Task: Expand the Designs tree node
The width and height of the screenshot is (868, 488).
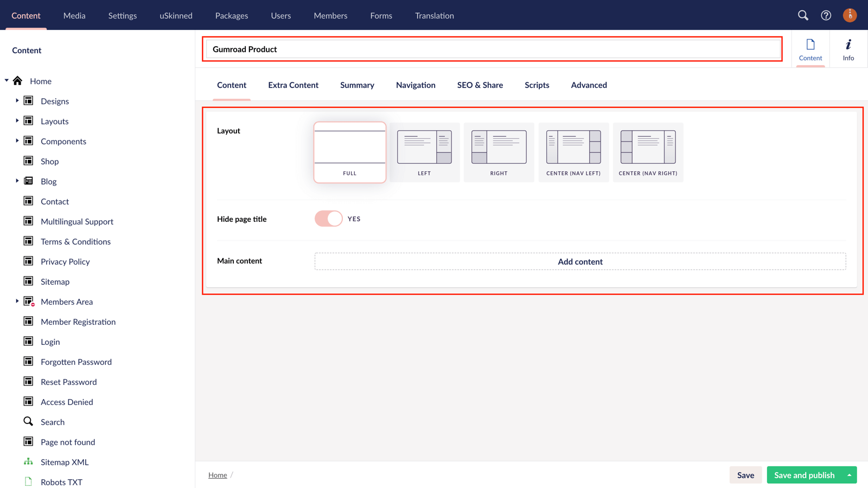Action: [17, 101]
